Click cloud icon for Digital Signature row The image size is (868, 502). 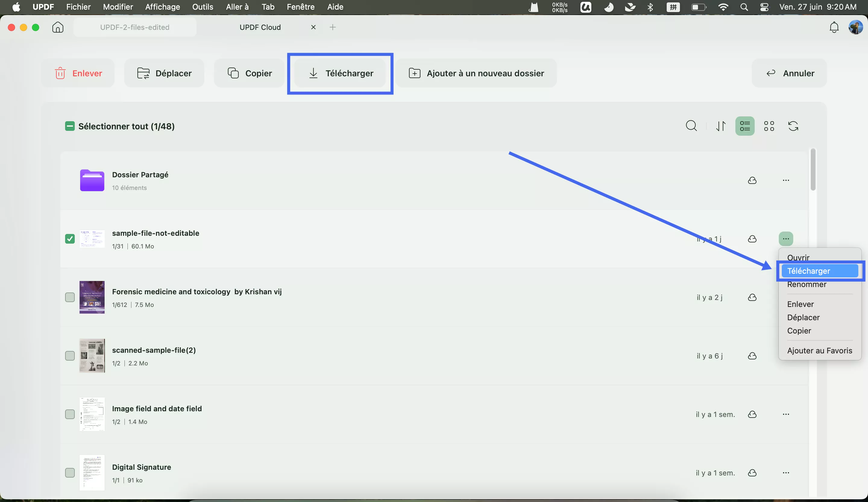click(x=752, y=473)
